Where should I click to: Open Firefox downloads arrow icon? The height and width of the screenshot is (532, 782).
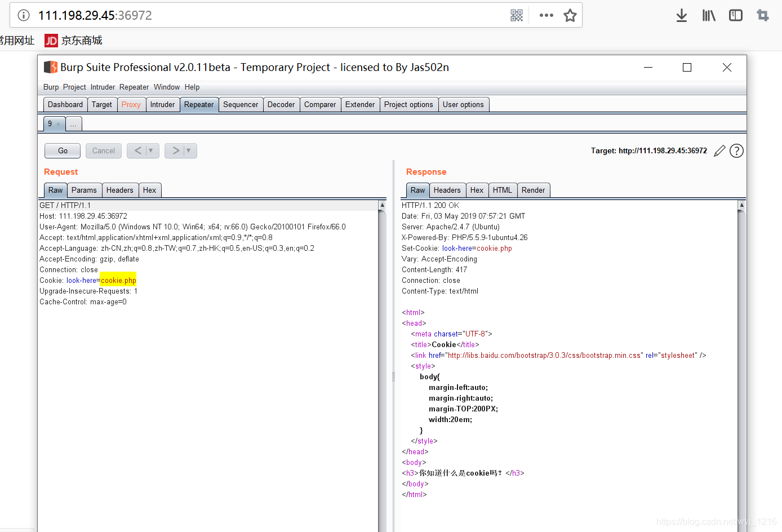pyautogui.click(x=682, y=15)
